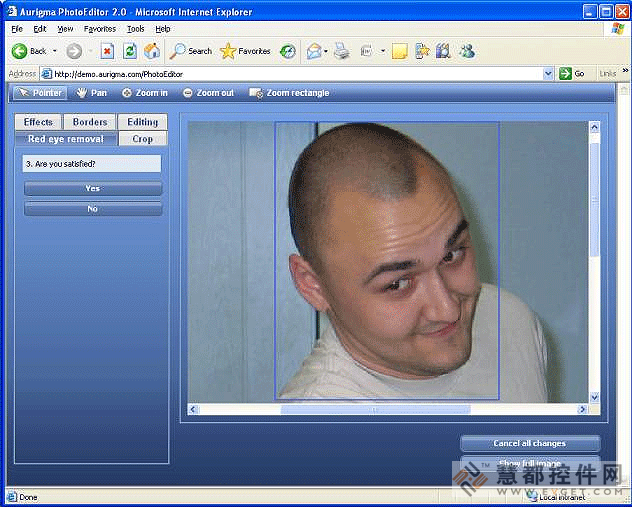Switch to the Crop tab
Image resolution: width=632 pixels, height=507 pixels.
click(143, 139)
